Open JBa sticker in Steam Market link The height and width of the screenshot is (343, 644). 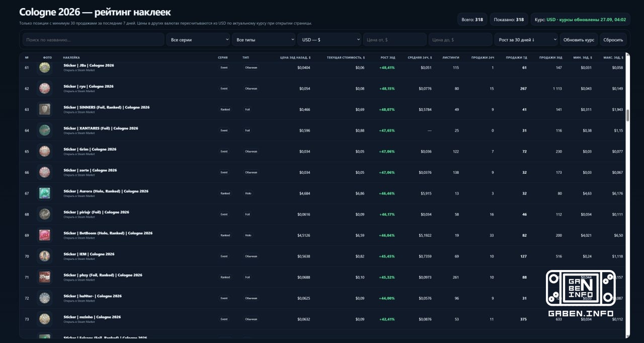click(x=79, y=70)
